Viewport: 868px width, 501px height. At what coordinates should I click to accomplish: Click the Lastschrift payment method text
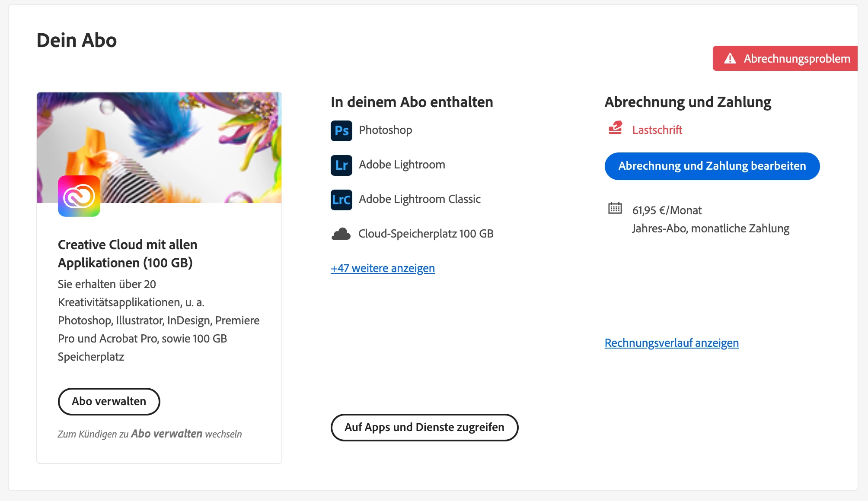pos(657,130)
